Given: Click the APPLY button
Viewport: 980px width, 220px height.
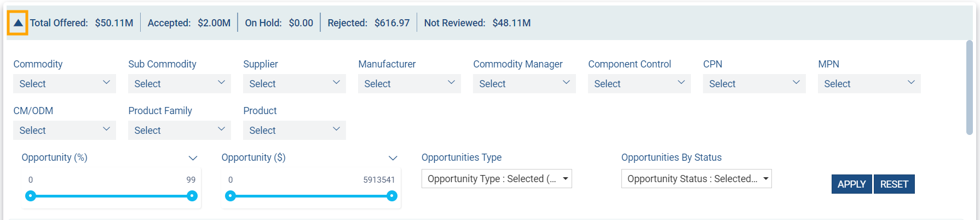Looking at the screenshot, I should [851, 184].
